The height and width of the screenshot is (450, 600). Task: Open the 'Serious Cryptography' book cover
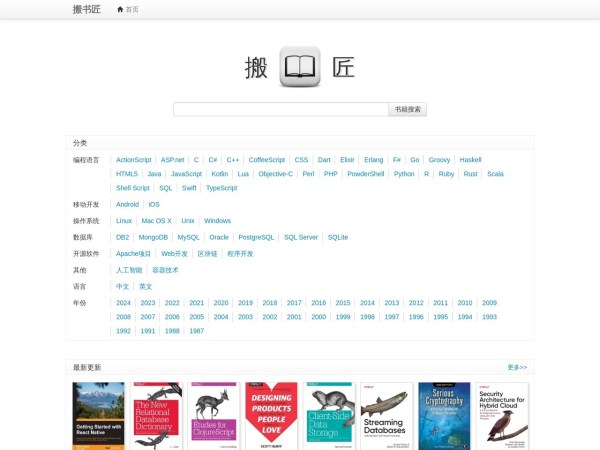pos(444,416)
